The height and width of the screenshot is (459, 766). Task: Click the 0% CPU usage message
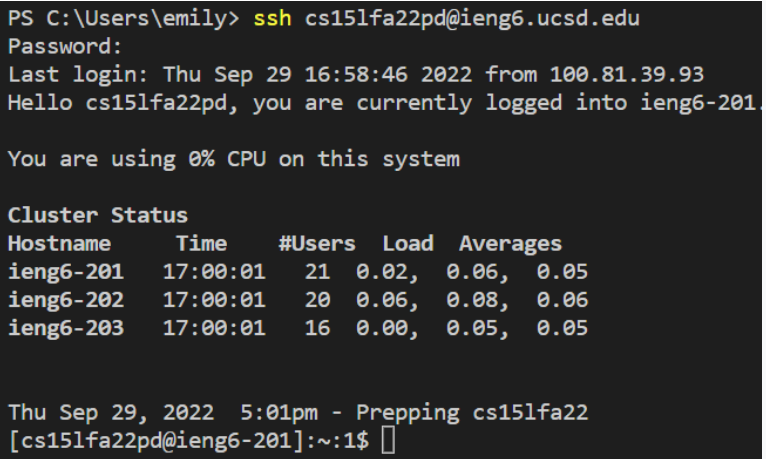coord(233,159)
